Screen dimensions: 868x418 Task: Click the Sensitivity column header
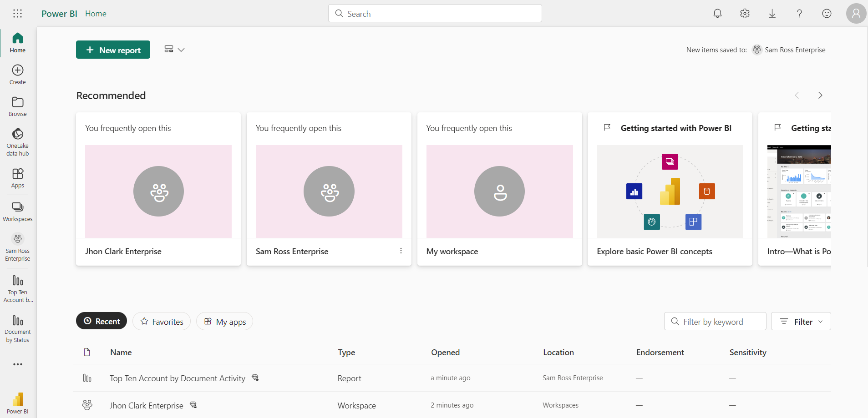pos(748,353)
